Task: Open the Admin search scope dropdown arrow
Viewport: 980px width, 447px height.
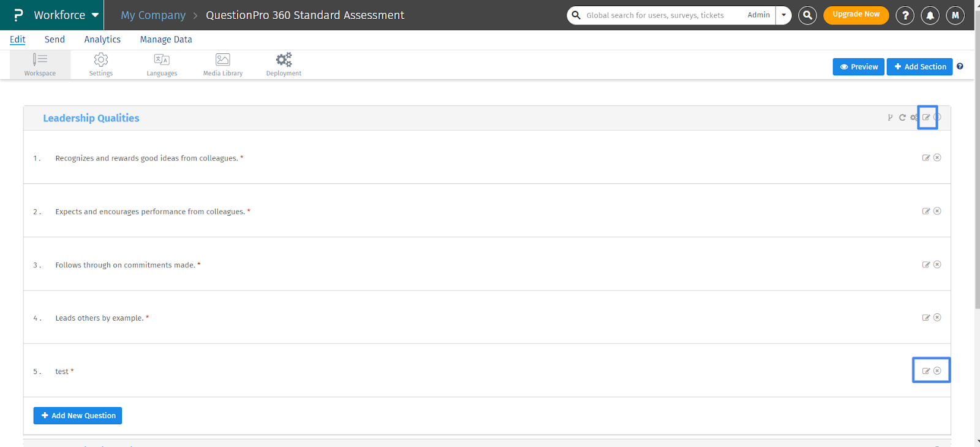Action: (783, 15)
